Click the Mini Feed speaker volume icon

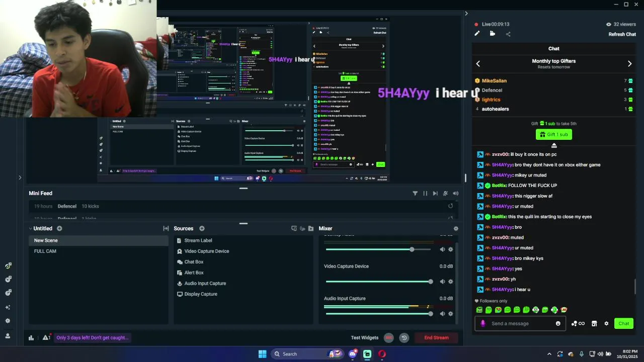(x=455, y=193)
